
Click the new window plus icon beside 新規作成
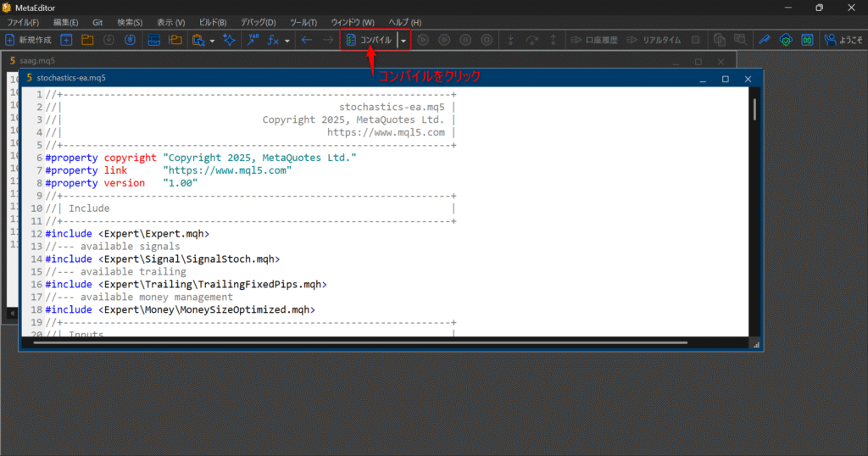coord(66,40)
